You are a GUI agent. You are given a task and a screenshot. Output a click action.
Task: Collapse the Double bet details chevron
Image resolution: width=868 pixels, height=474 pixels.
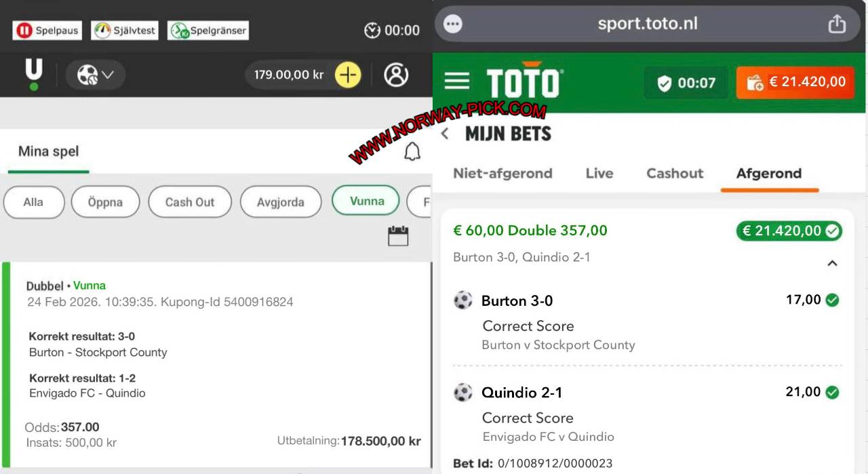(832, 263)
